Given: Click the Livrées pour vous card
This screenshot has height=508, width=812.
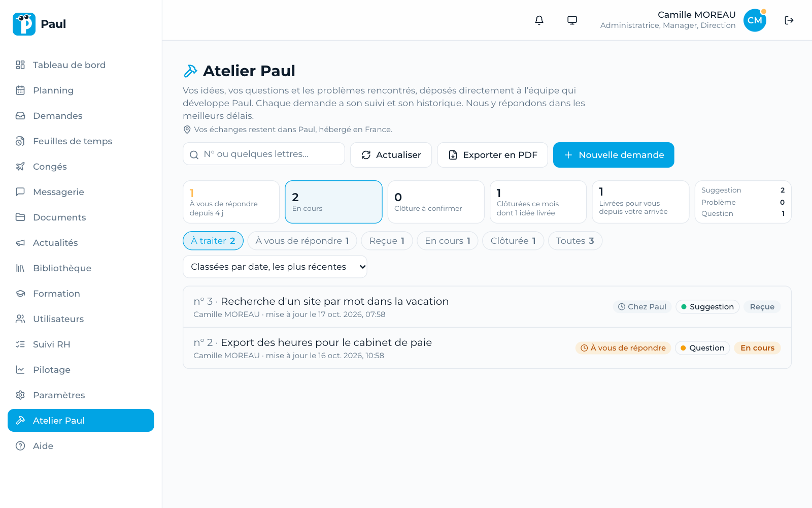Looking at the screenshot, I should pos(640,202).
